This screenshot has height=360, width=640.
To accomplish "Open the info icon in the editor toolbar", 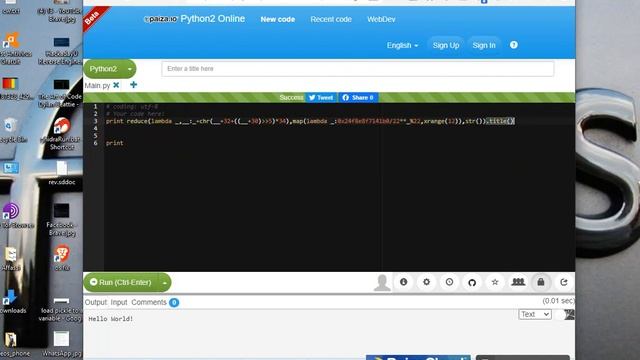I will coord(404,282).
